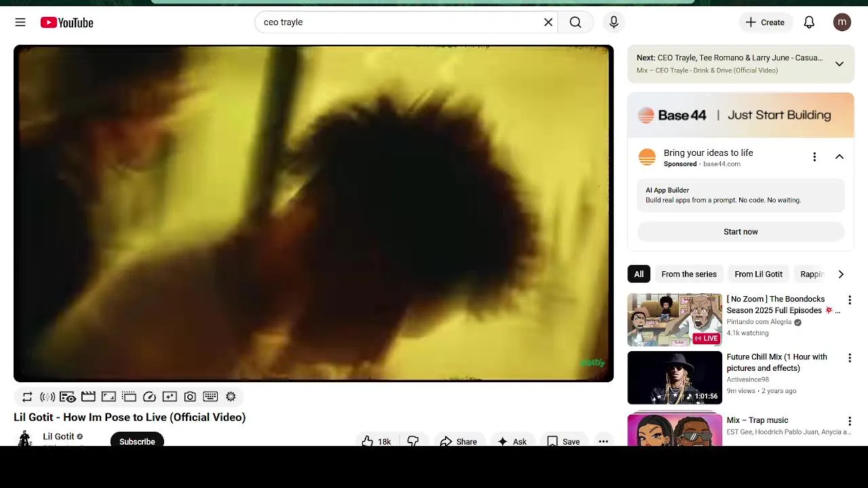Screen dimensions: 868x488
Task: Open the base44.com sponsored link
Action: pyautogui.click(x=722, y=164)
